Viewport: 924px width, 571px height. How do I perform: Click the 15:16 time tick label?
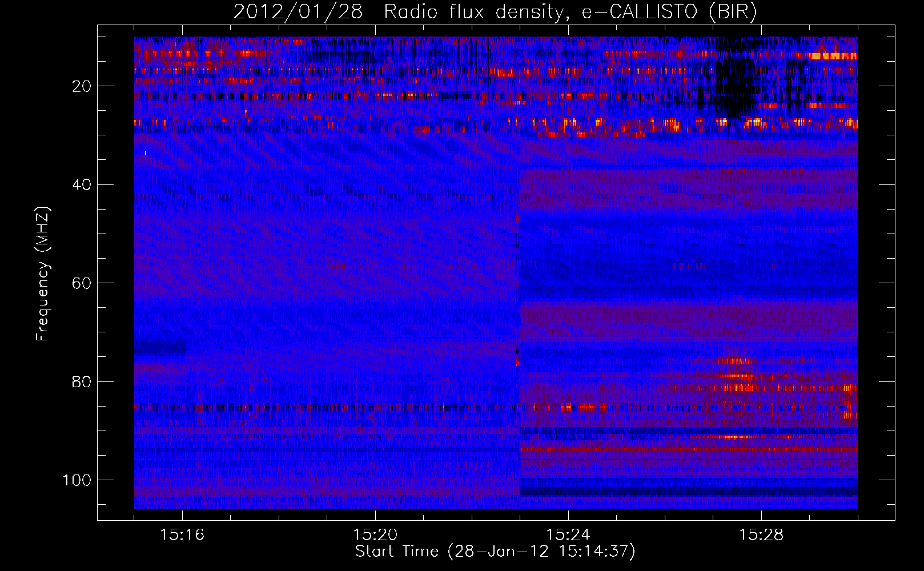[x=182, y=534]
